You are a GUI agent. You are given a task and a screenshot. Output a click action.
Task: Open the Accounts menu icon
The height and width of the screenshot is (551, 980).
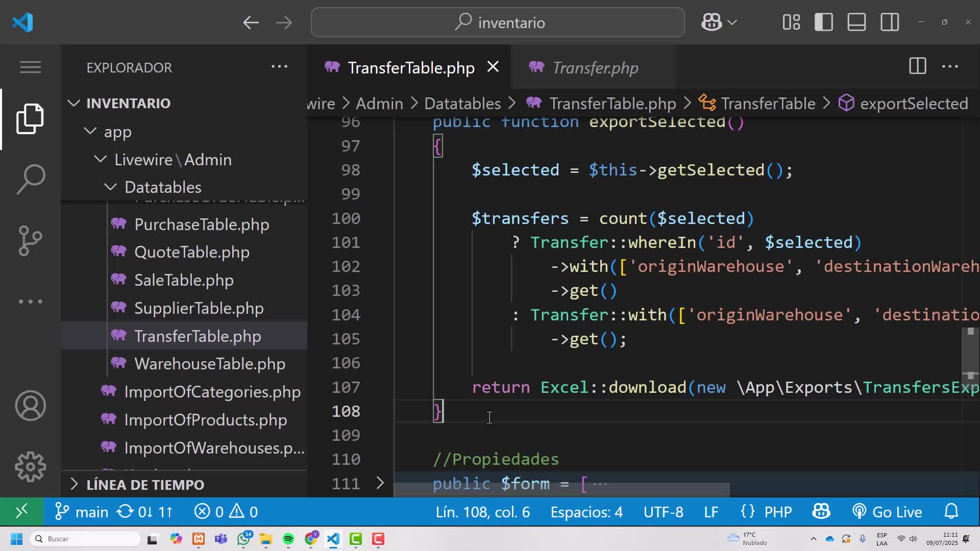pos(30,406)
